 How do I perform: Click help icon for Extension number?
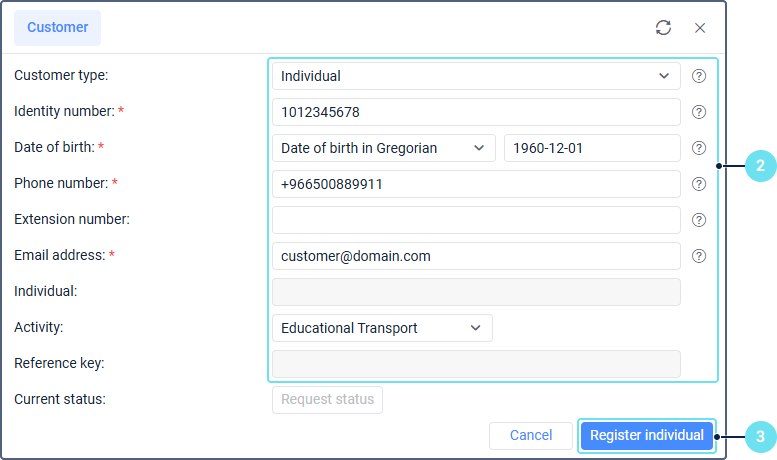699,220
